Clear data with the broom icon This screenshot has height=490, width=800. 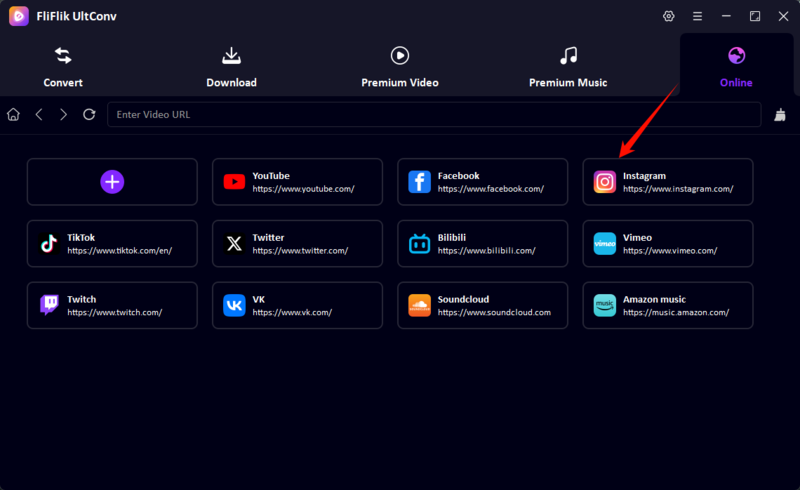click(x=780, y=115)
